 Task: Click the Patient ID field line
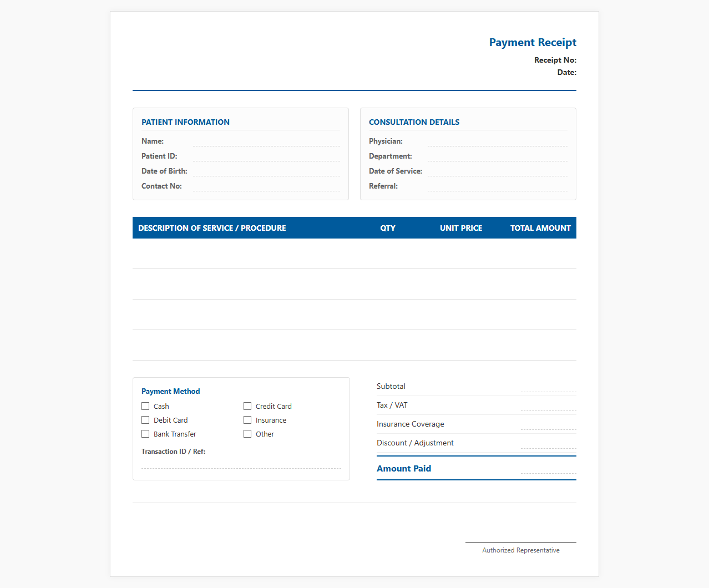(x=266, y=156)
